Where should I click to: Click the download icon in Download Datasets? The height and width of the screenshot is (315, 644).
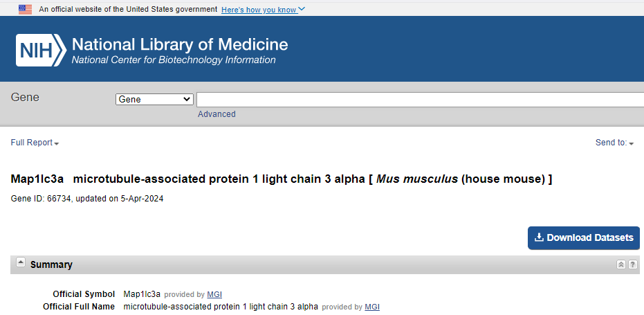pos(540,237)
